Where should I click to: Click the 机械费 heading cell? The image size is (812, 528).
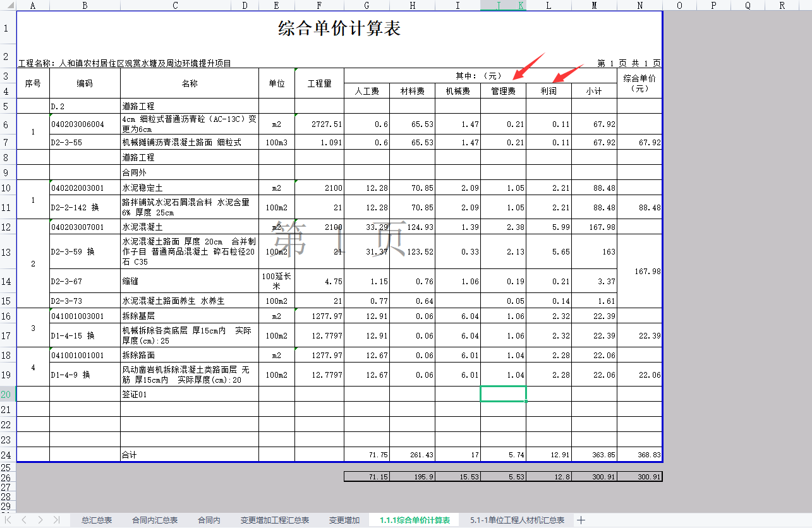[x=458, y=91]
